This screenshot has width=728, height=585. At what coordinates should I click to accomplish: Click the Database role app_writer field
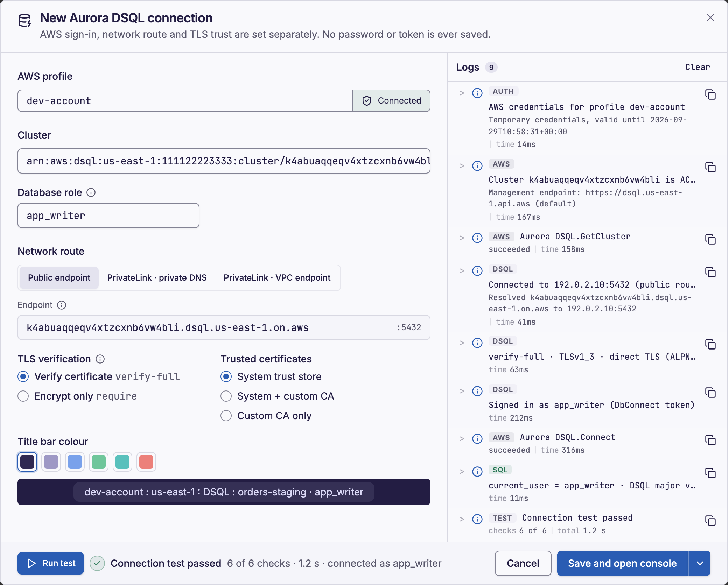pyautogui.click(x=108, y=216)
